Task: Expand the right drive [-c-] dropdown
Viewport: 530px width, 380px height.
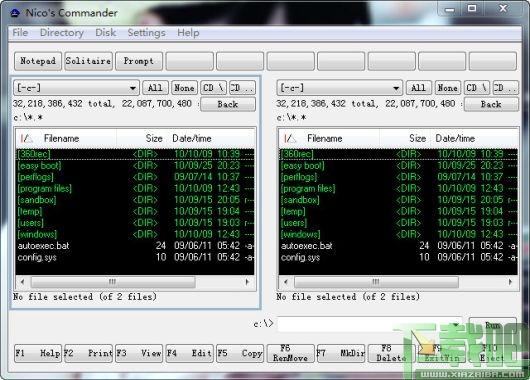Action: (x=396, y=88)
